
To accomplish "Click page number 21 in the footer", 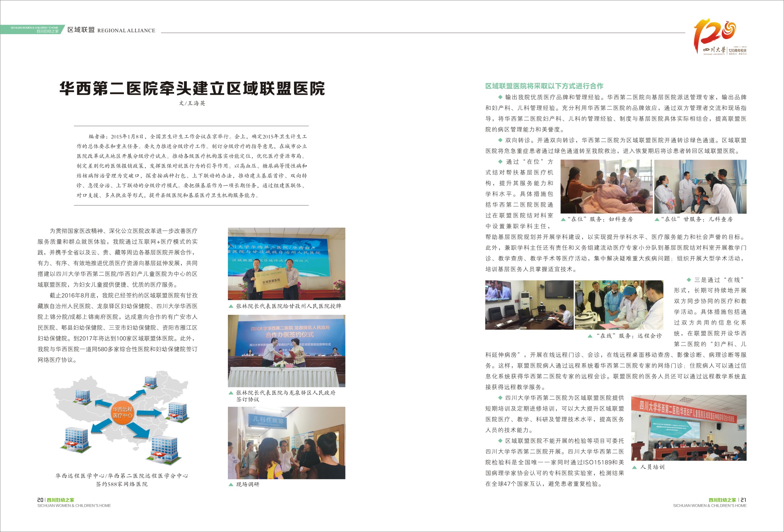I will pyautogui.click(x=744, y=500).
